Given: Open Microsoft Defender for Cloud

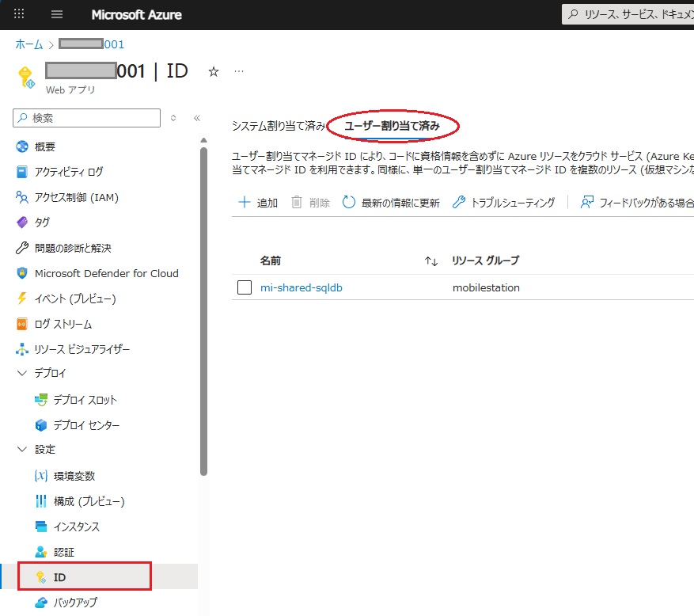Looking at the screenshot, I should (x=106, y=273).
